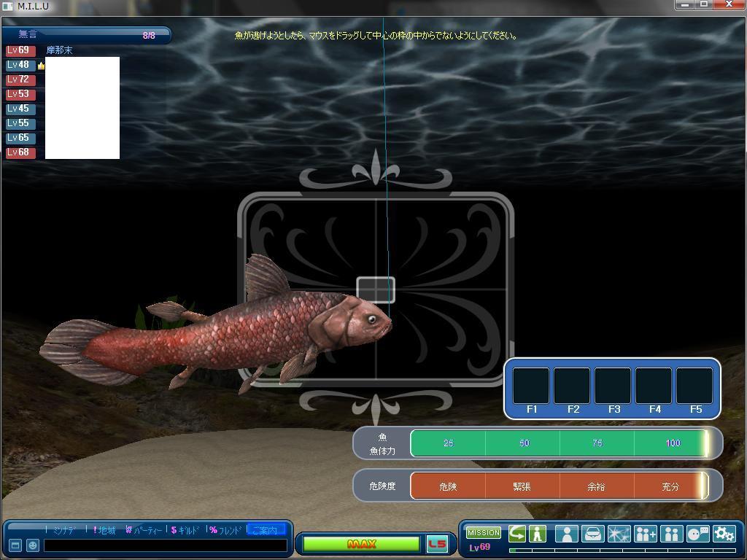The image size is (747, 560).
Task: Switch to the 地域 chat tab
Action: [105, 530]
